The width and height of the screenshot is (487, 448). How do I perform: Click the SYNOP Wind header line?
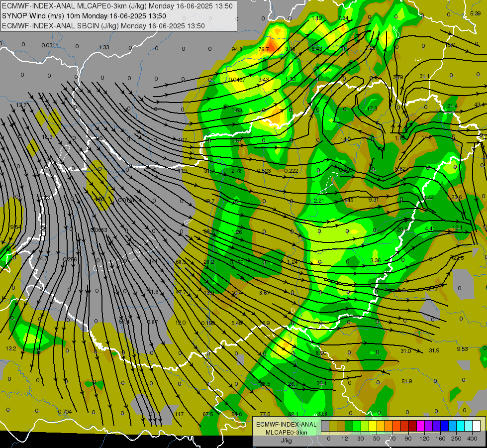tap(84, 16)
